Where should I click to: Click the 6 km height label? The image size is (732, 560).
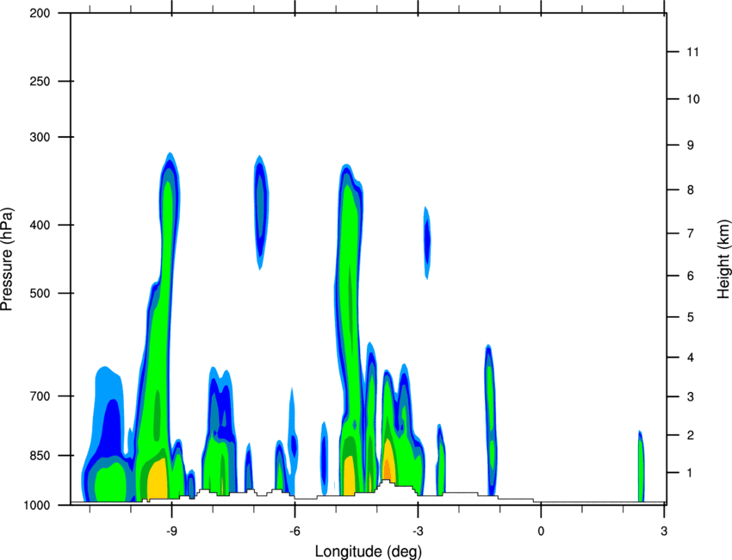point(691,276)
